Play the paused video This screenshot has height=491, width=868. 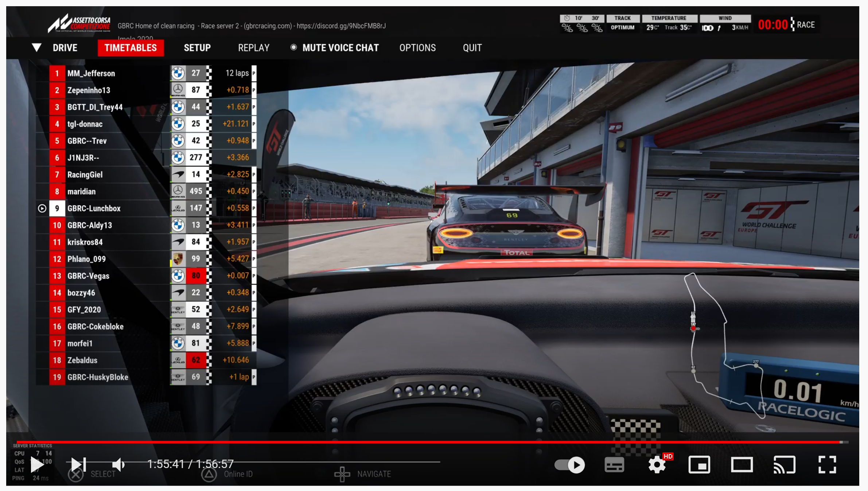37,465
